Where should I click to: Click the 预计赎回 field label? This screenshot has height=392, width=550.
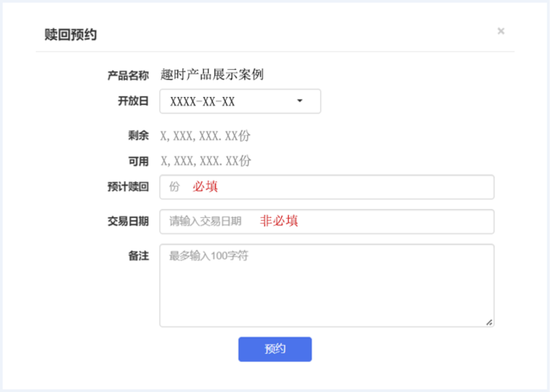point(128,187)
